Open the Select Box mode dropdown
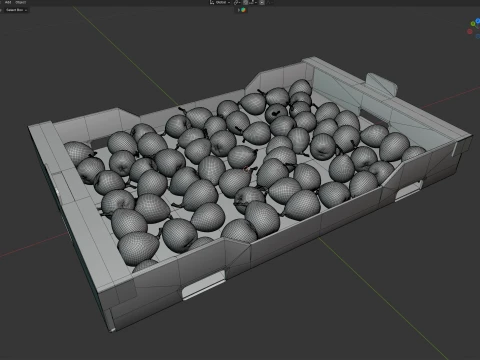This screenshot has height=360, width=480. [x=16, y=10]
